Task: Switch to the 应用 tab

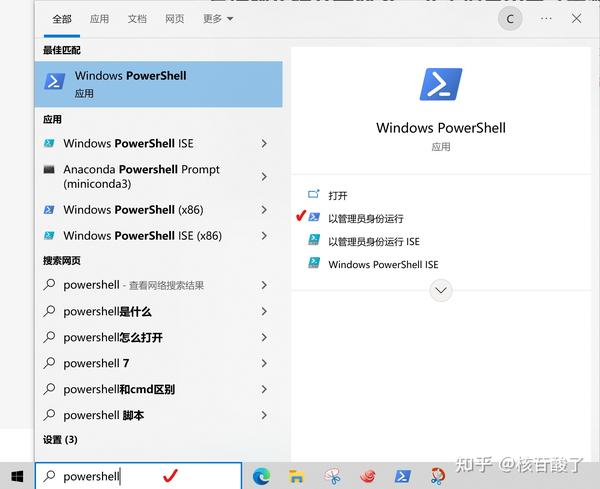Action: pyautogui.click(x=99, y=19)
